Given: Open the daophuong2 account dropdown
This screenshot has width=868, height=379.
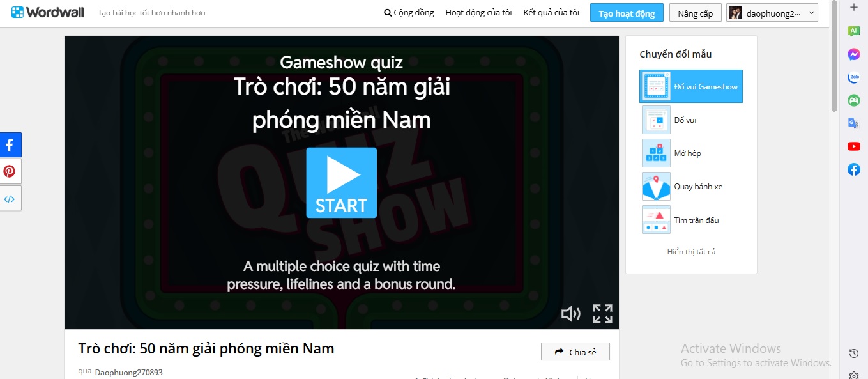Looking at the screenshot, I should click(772, 13).
